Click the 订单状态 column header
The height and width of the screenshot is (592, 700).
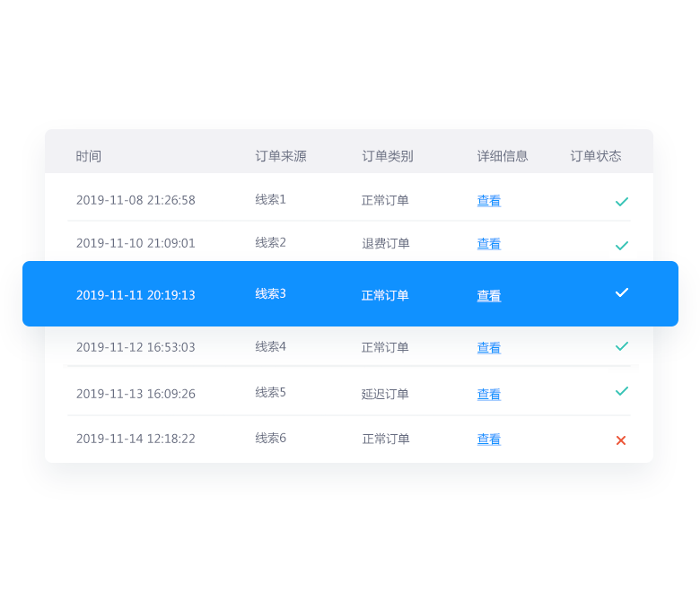pyautogui.click(x=595, y=156)
